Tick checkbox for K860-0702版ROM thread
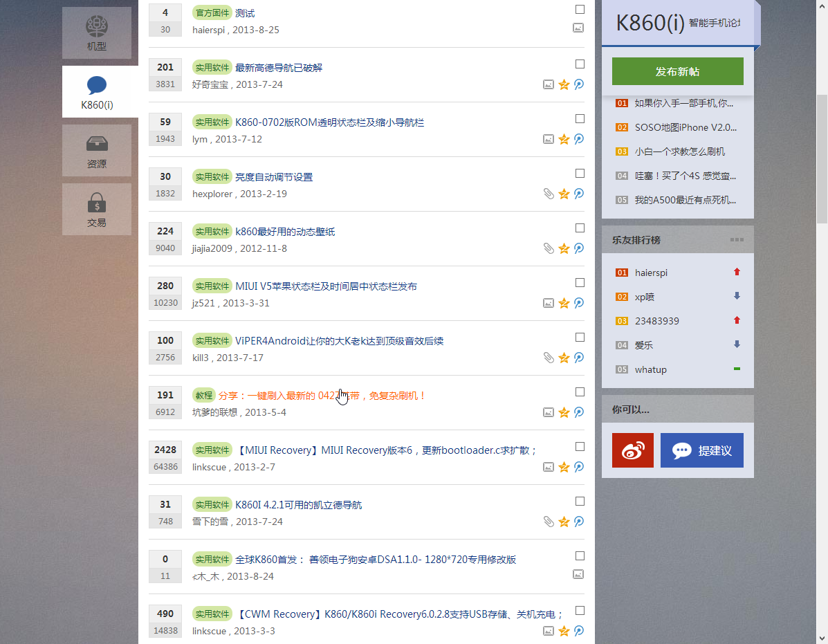The width and height of the screenshot is (828, 644). pyautogui.click(x=580, y=119)
